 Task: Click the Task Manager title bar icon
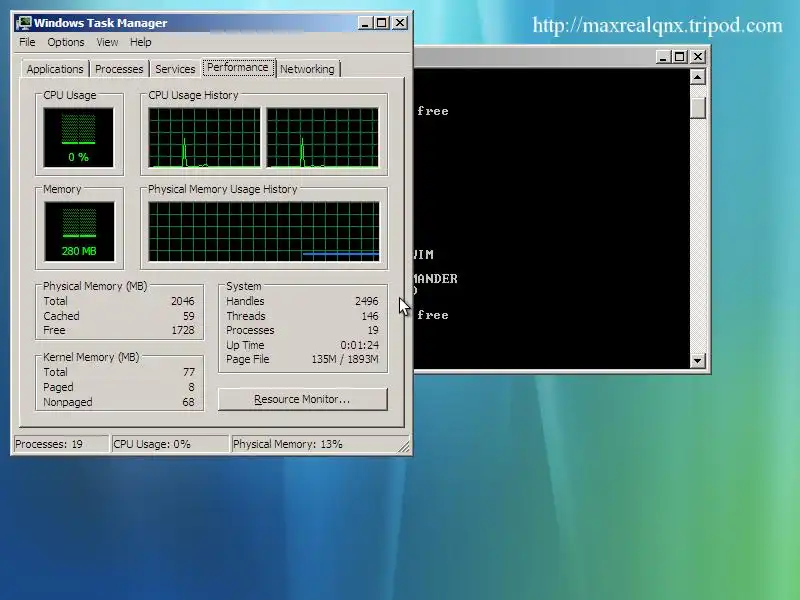point(23,23)
